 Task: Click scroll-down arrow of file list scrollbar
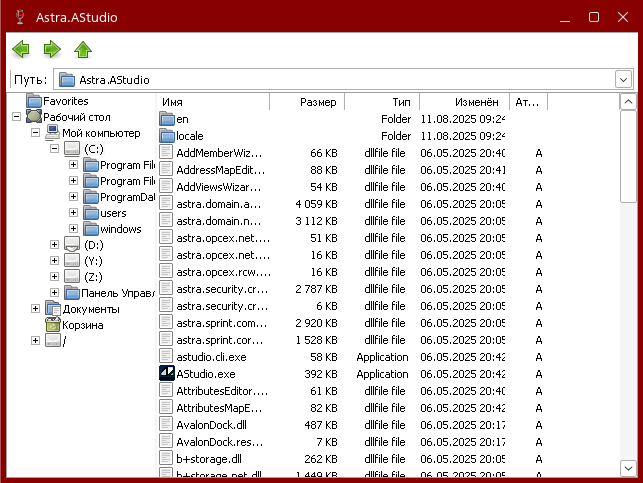(x=628, y=467)
